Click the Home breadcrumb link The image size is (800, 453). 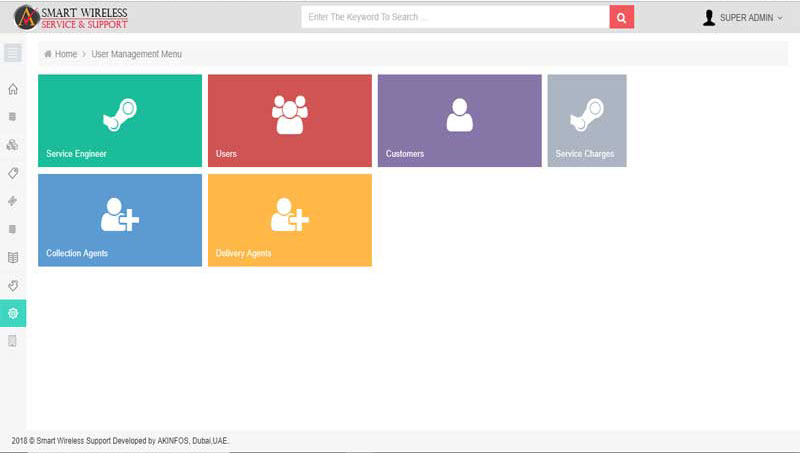pyautogui.click(x=65, y=54)
